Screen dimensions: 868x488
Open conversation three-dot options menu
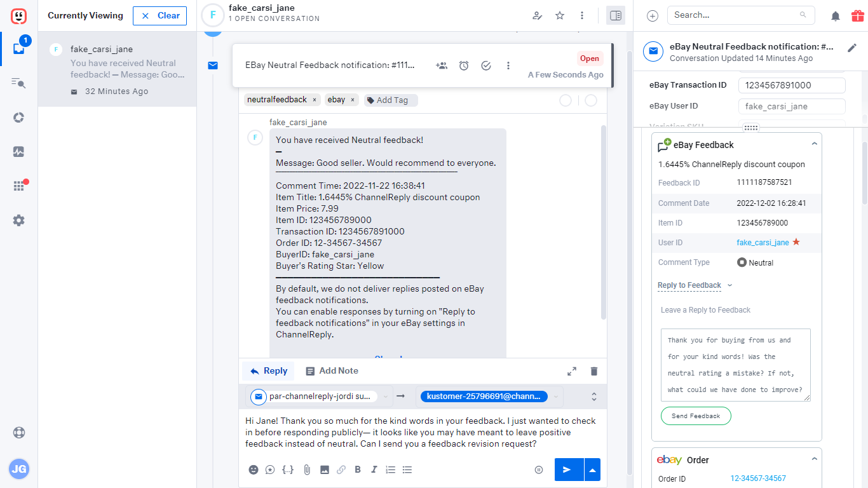508,65
